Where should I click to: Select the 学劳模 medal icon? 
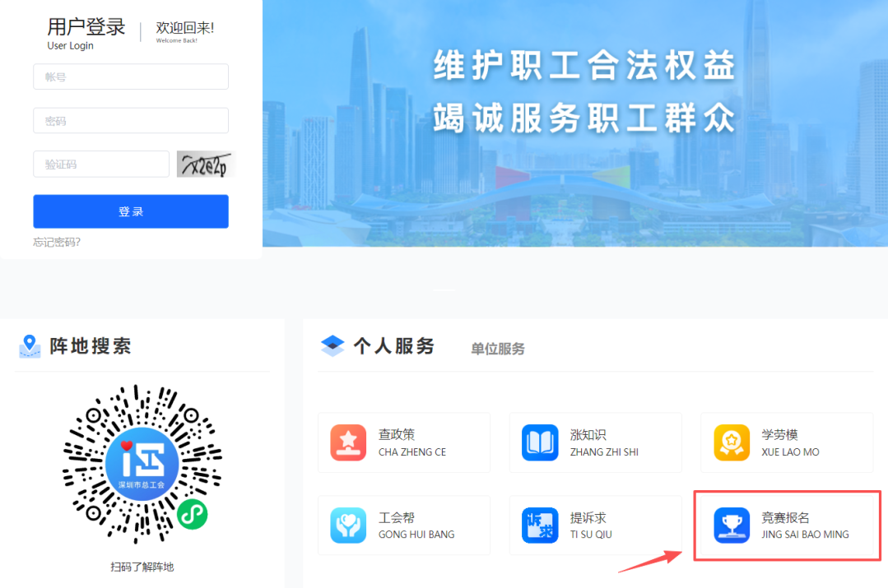click(732, 442)
